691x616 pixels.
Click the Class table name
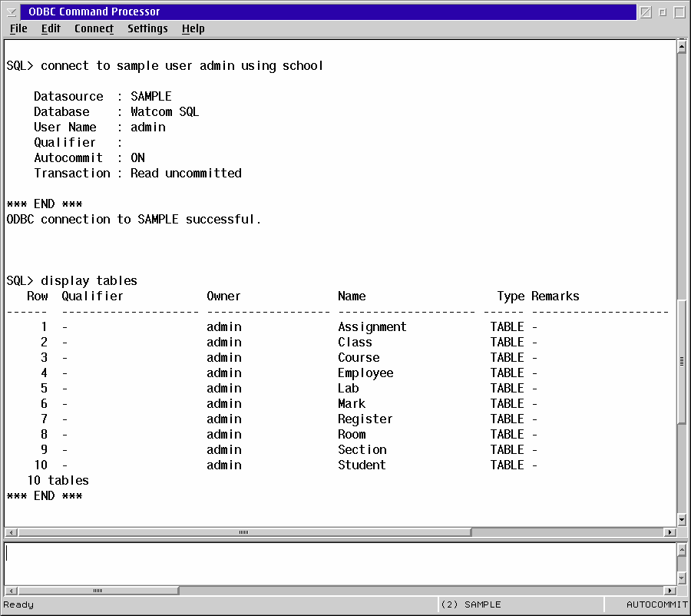tap(355, 342)
